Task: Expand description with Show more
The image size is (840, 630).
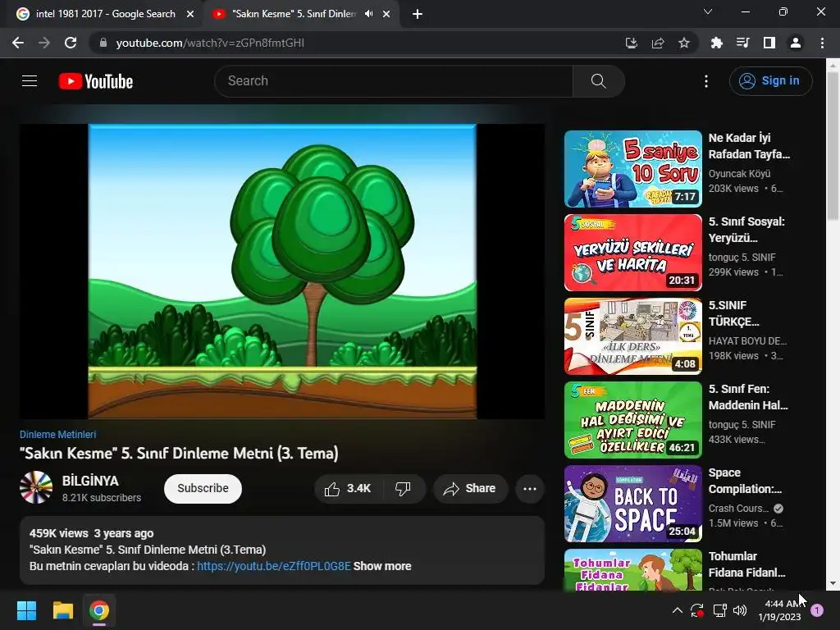Action: click(x=382, y=566)
